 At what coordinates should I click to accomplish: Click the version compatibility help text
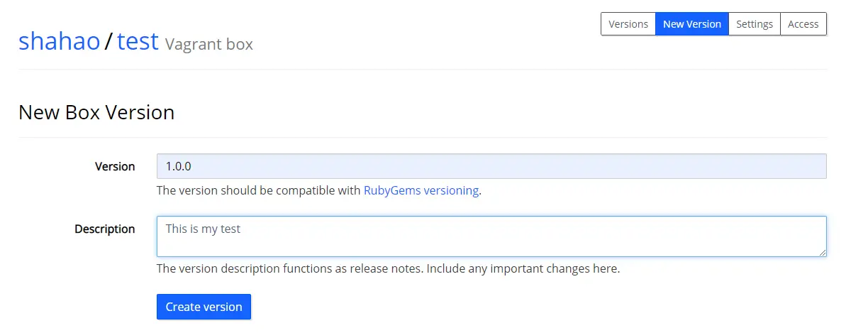pyautogui.click(x=259, y=190)
